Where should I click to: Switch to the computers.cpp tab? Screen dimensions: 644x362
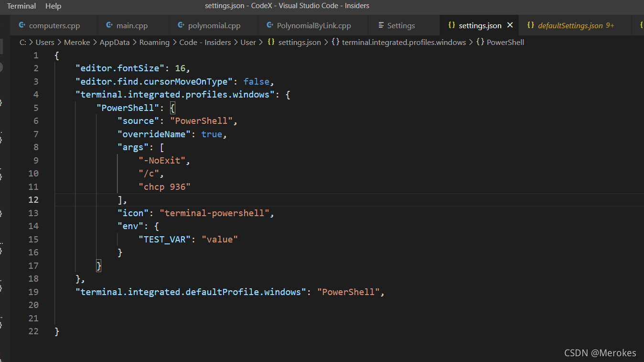click(x=54, y=25)
